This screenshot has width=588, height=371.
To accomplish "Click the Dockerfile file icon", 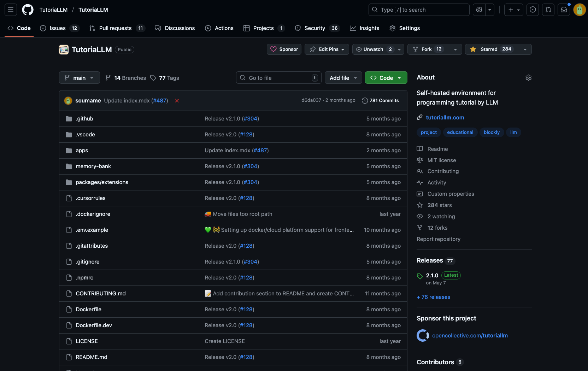I will (69, 310).
